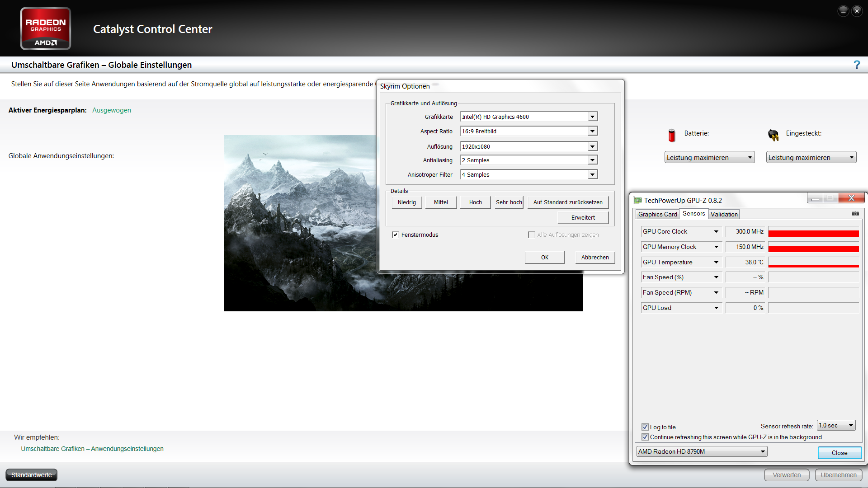Toggle the Log to file checkbox
868x488 pixels.
click(645, 427)
